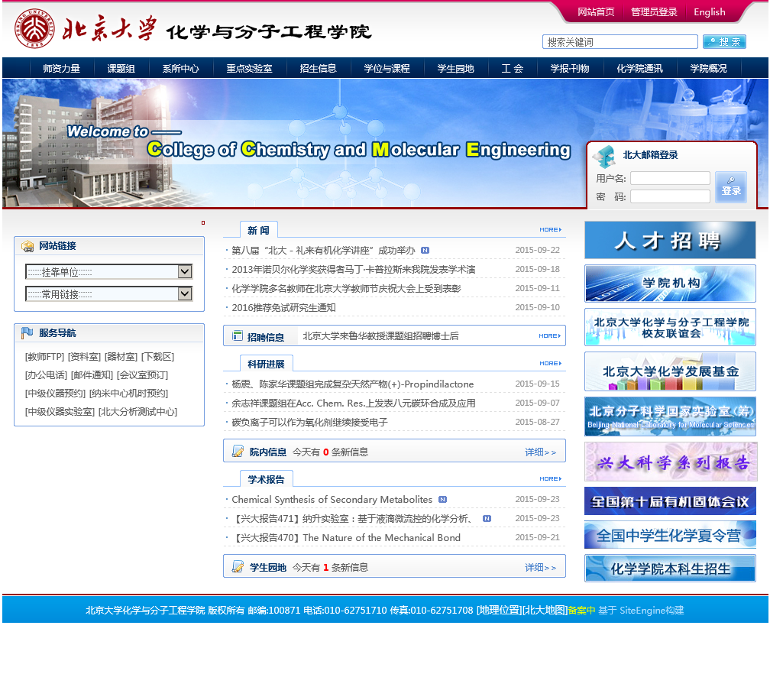The height and width of the screenshot is (700, 770).
Task: Click the 学生园地 notepad icon
Action: (x=238, y=567)
